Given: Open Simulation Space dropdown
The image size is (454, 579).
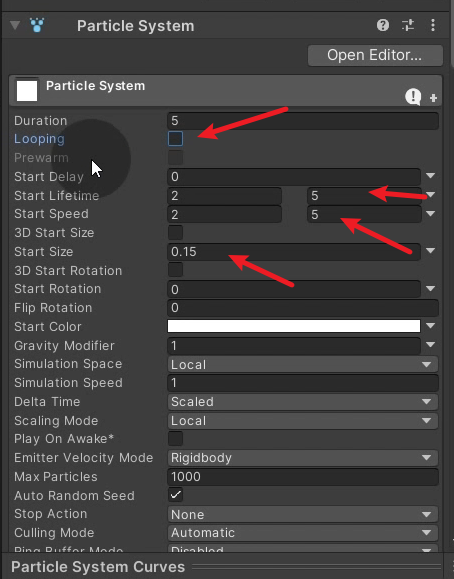Looking at the screenshot, I should [303, 364].
